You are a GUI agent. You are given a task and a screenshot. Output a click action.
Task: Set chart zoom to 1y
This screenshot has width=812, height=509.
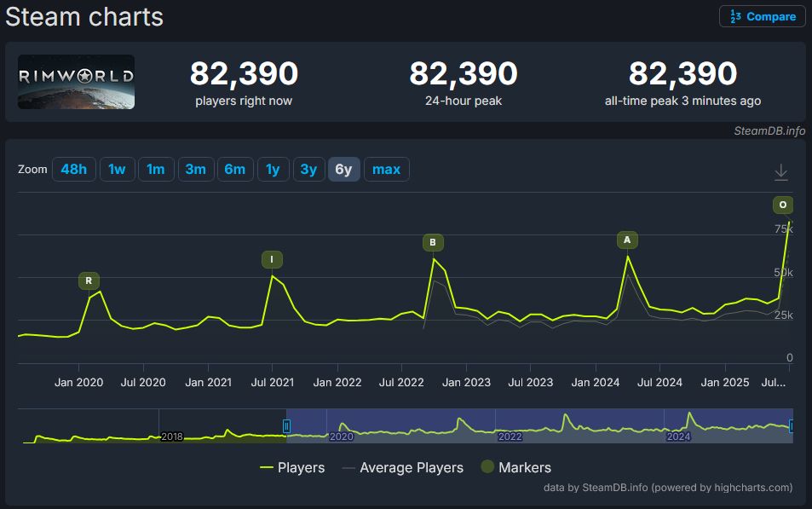273,170
